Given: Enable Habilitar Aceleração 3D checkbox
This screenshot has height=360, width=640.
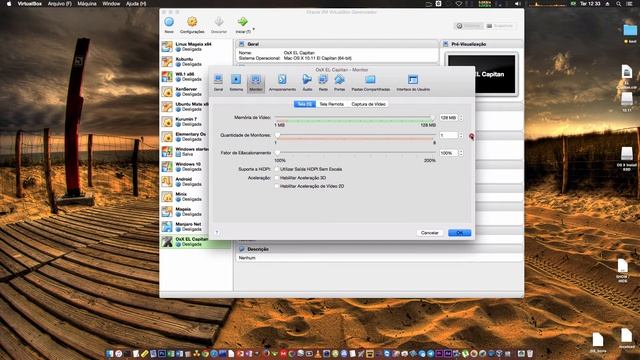Looking at the screenshot, I should pyautogui.click(x=277, y=178).
